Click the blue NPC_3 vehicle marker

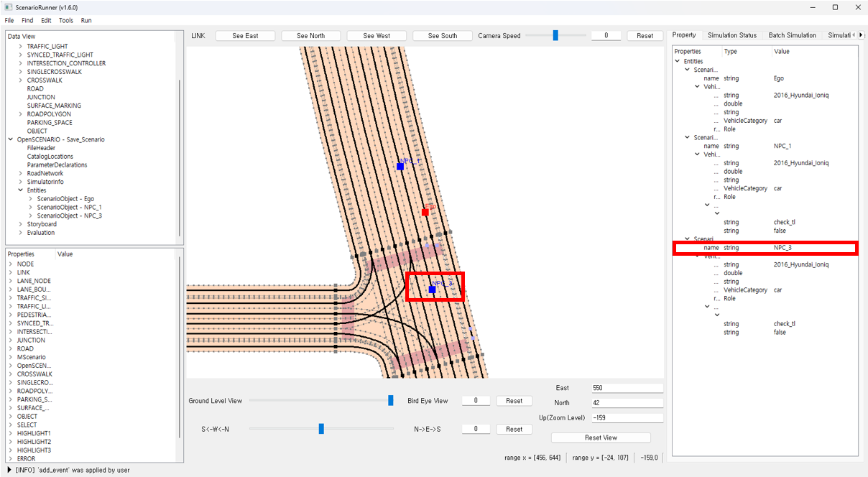click(x=432, y=290)
